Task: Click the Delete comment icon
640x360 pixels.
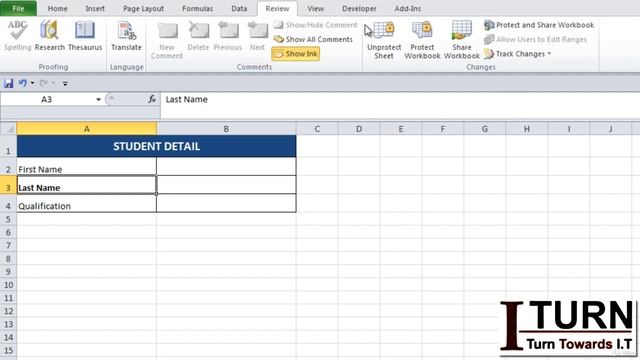Action: pyautogui.click(x=198, y=36)
